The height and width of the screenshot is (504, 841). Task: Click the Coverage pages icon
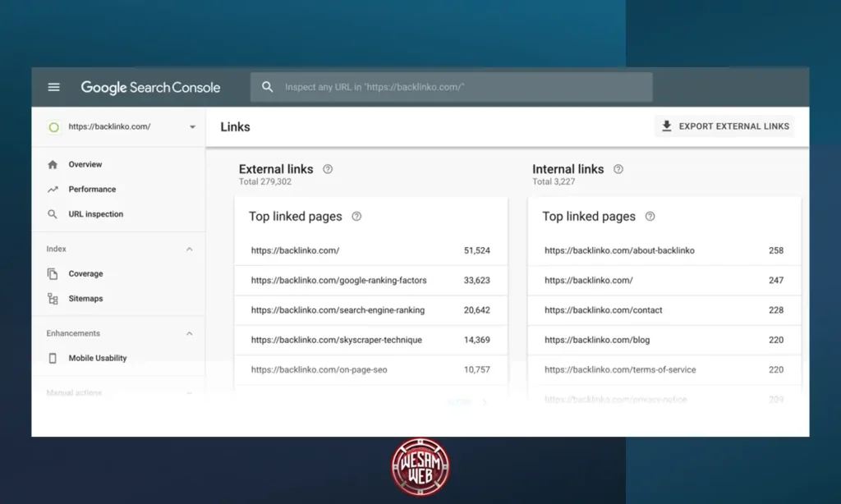tap(53, 274)
